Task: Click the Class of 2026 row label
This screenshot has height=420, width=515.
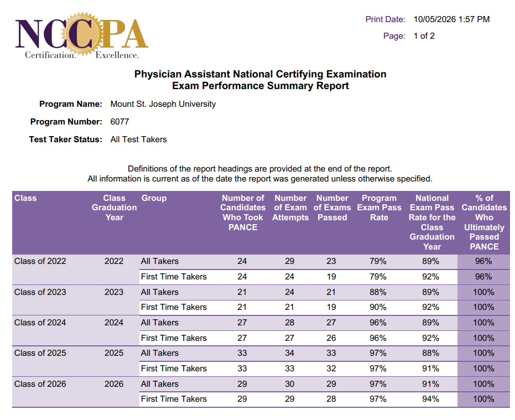Action: tap(40, 384)
